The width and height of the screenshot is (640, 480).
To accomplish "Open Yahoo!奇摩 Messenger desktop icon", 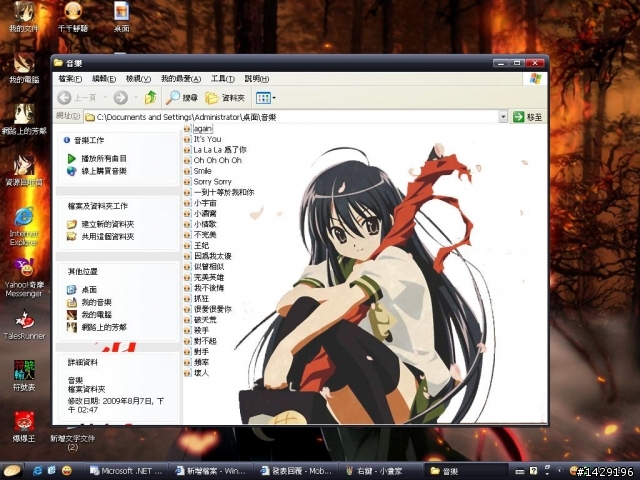I will pyautogui.click(x=24, y=278).
